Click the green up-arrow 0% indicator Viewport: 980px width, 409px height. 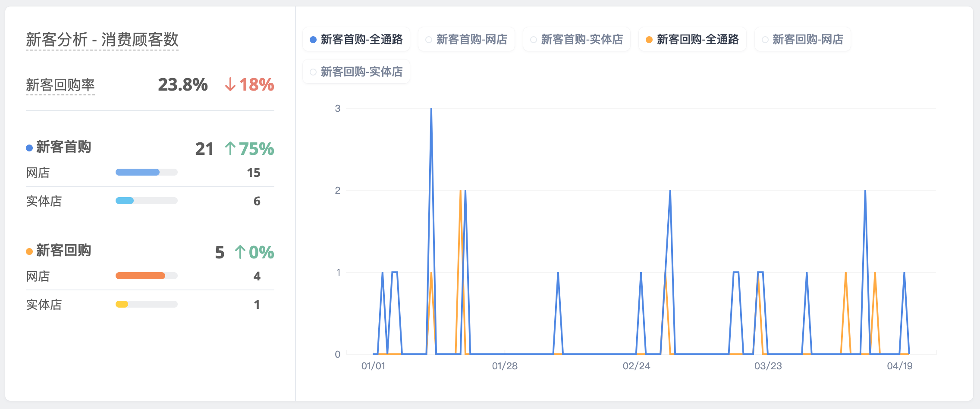[x=254, y=252]
